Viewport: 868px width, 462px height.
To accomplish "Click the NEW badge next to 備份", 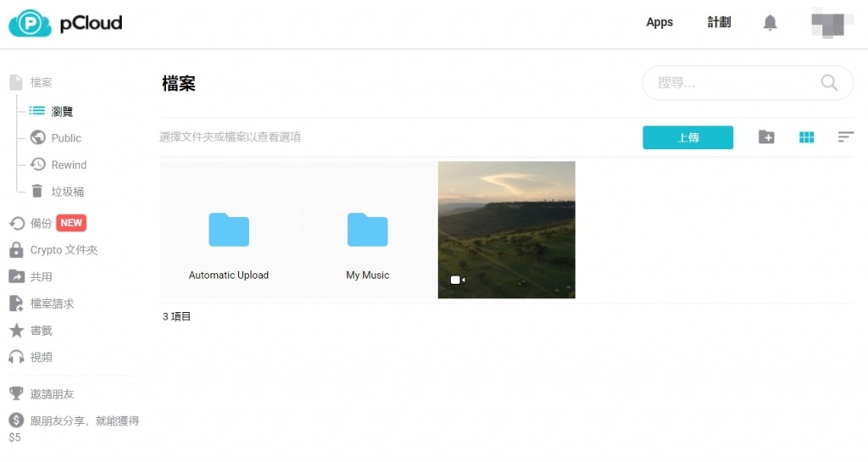I will tap(71, 223).
